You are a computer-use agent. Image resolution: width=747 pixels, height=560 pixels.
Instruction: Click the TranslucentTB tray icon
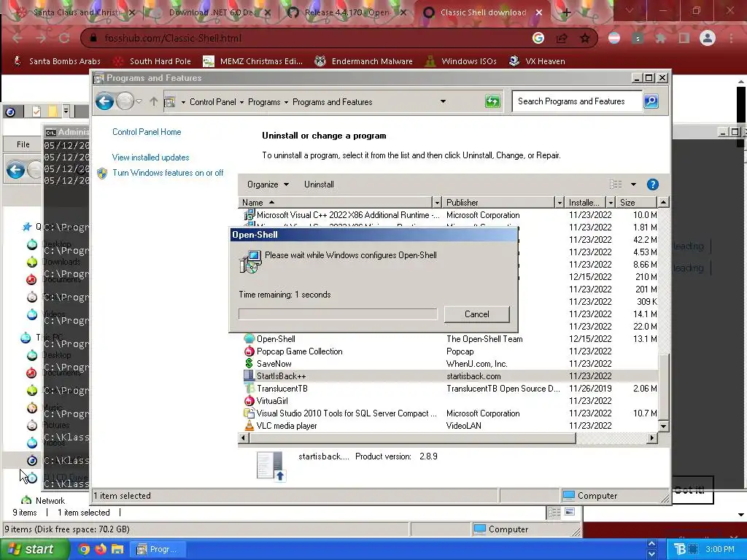(680, 549)
